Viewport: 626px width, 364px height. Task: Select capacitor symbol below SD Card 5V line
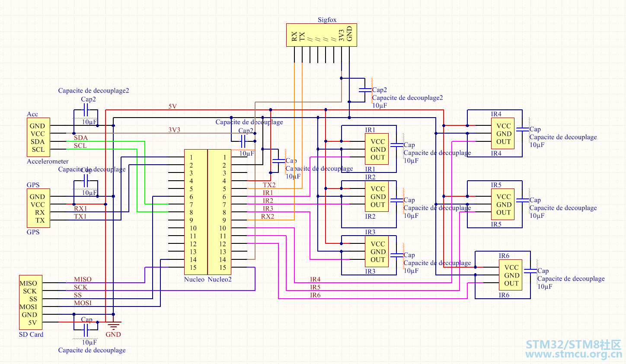click(86, 330)
